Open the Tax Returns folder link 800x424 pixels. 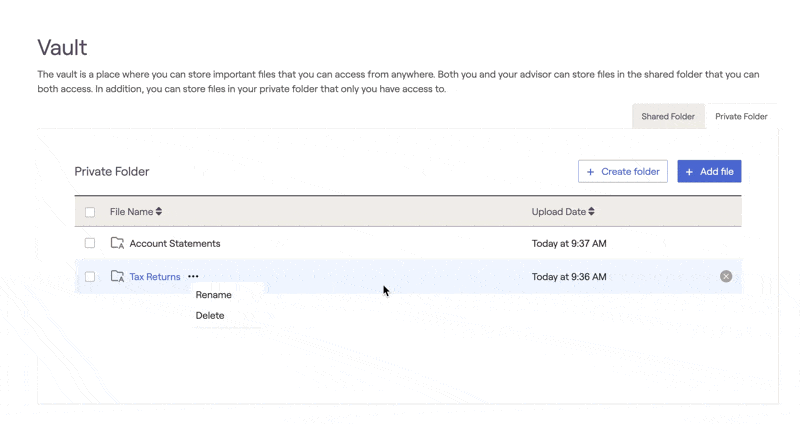(155, 277)
